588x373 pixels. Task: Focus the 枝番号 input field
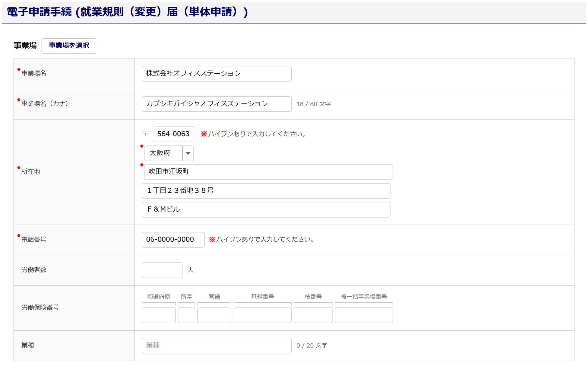pyautogui.click(x=313, y=315)
